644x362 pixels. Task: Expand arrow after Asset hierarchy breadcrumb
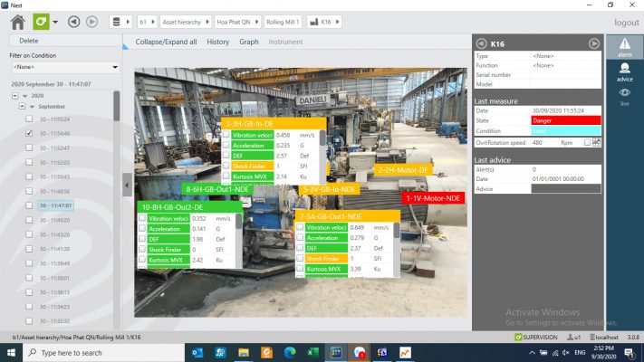(x=207, y=22)
